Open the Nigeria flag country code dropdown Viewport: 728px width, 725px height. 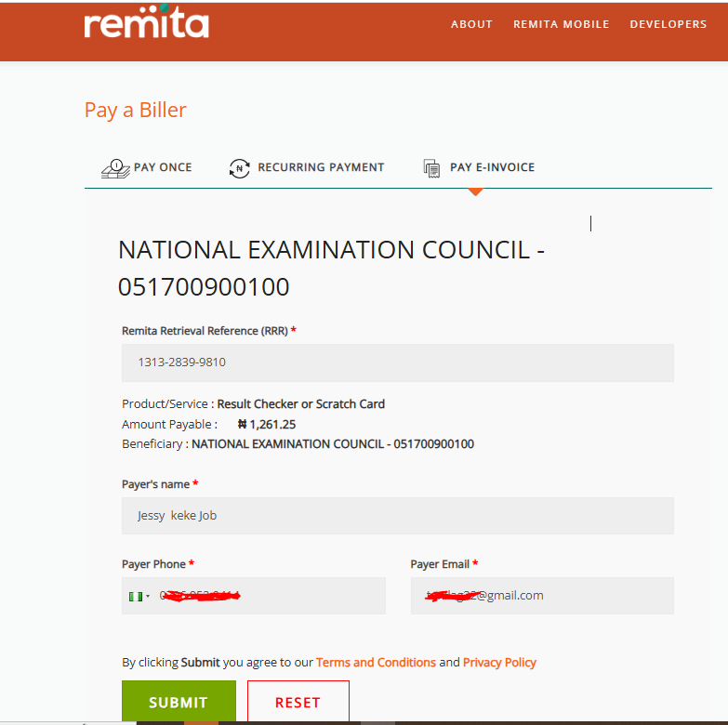[x=139, y=596]
